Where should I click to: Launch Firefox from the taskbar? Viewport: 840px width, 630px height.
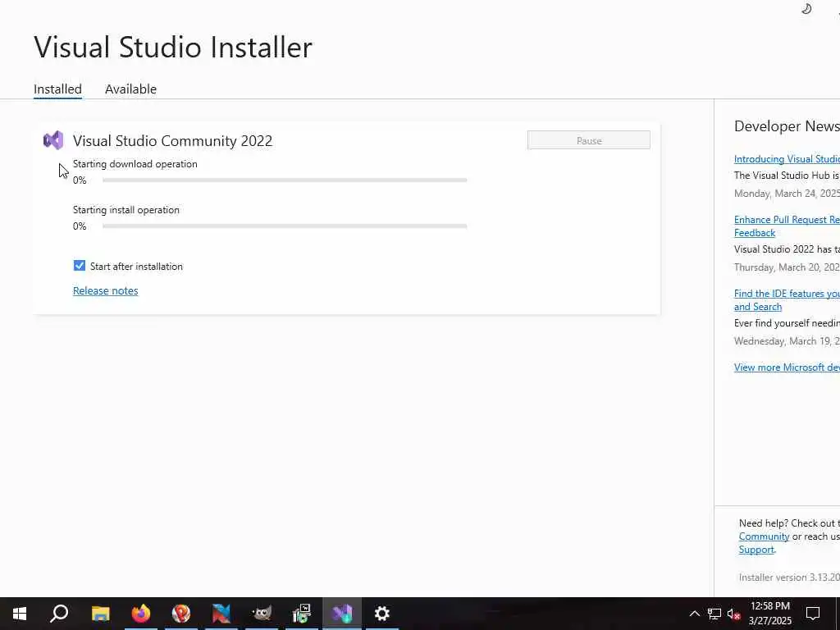coord(141,614)
